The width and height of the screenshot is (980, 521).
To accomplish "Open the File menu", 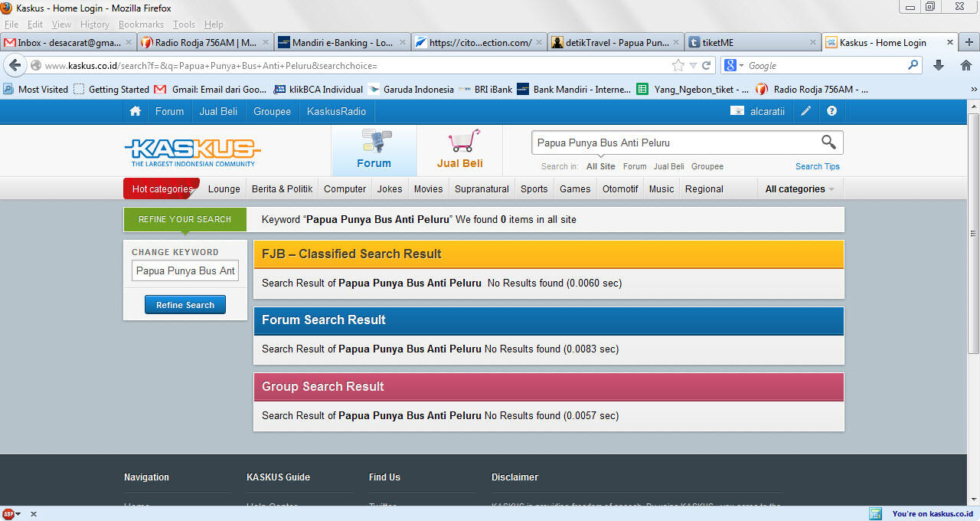I will click(11, 25).
